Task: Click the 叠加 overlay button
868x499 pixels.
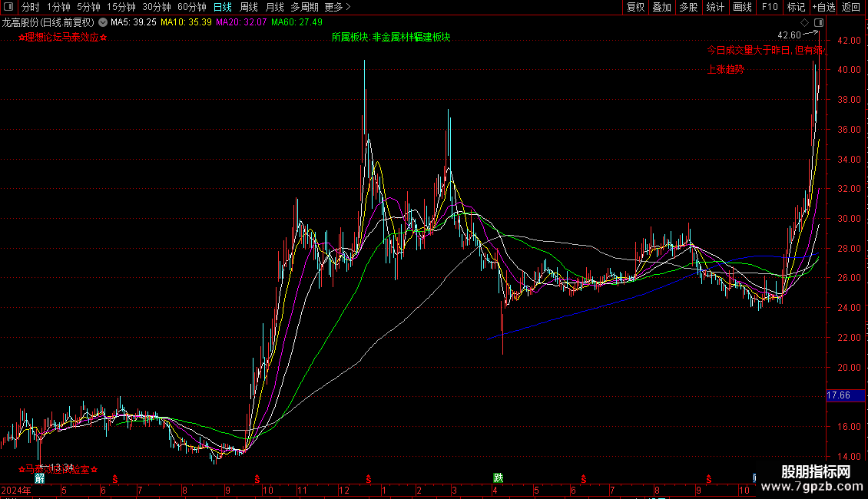Action: coord(661,7)
